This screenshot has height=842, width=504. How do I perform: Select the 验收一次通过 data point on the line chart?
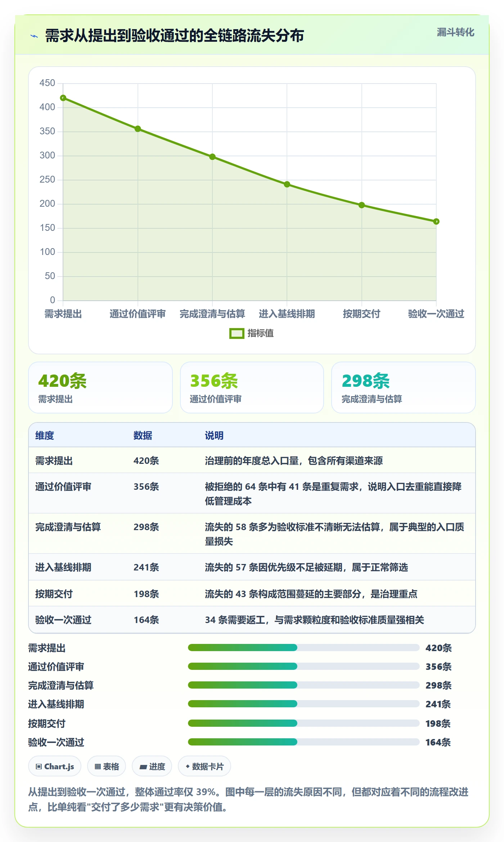[436, 221]
